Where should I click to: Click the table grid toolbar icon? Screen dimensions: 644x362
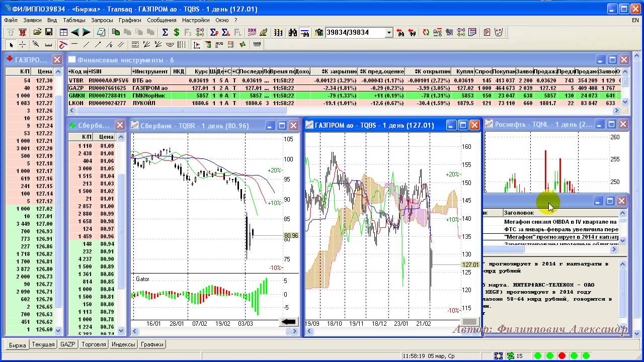pyautogui.click(x=63, y=32)
